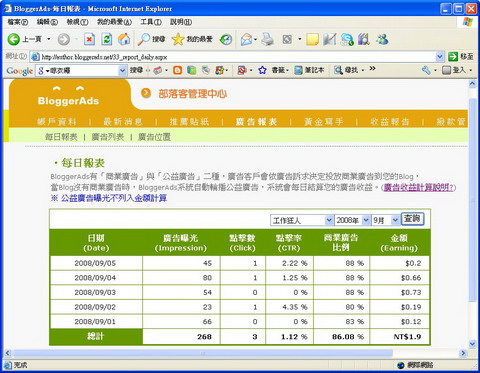Click the Google bookmarks blue star icon
The width and height of the screenshot is (480, 373).
[263, 70]
